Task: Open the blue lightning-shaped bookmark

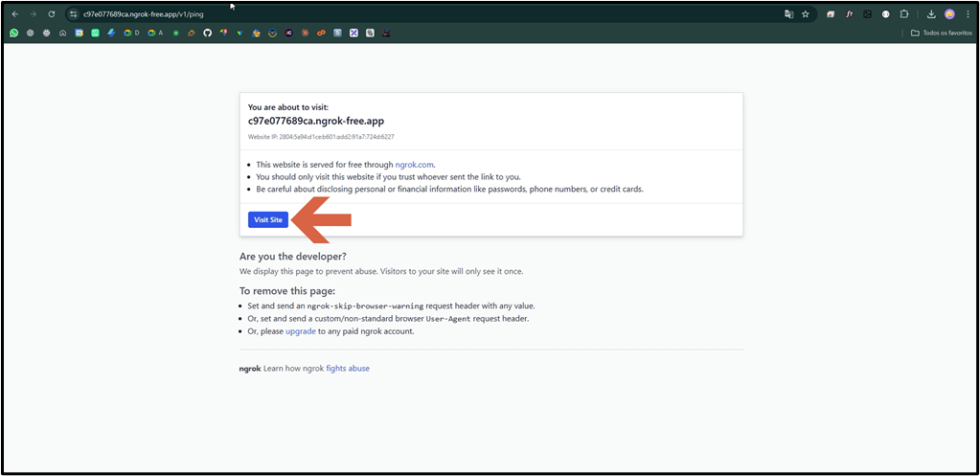Action: coord(111,34)
